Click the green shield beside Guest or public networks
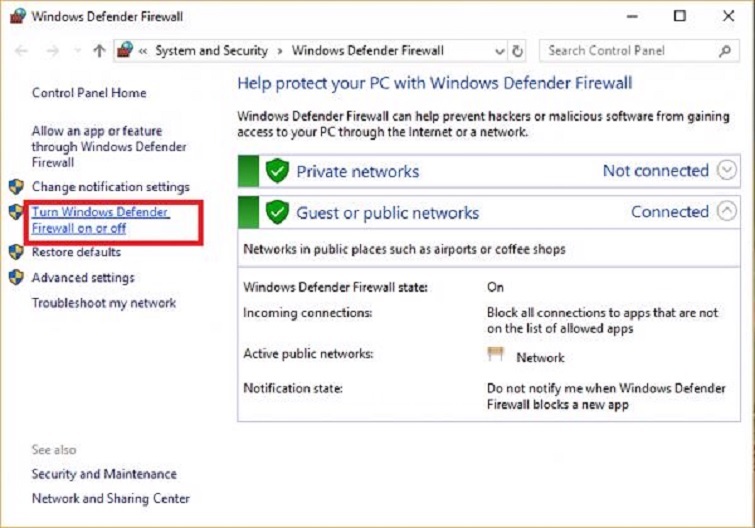The image size is (755, 528). click(277, 212)
